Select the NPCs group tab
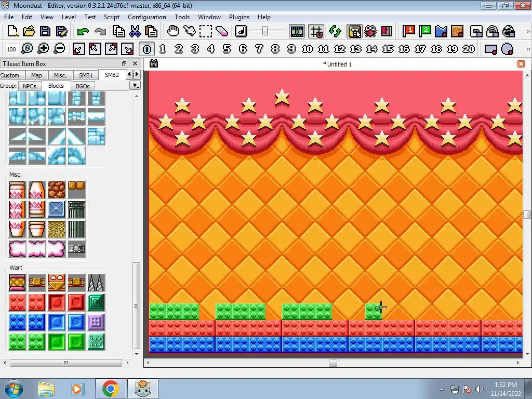Screen dimensions: 532x399 [30, 86]
